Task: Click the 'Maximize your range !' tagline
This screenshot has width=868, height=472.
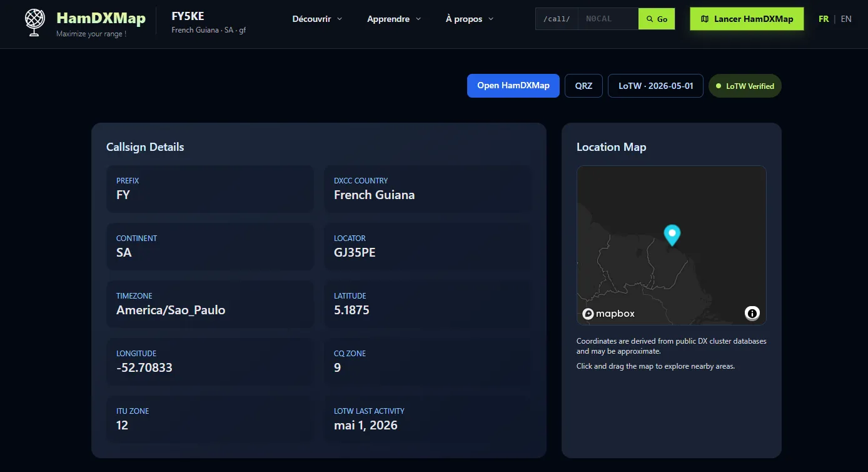Action: 91,34
